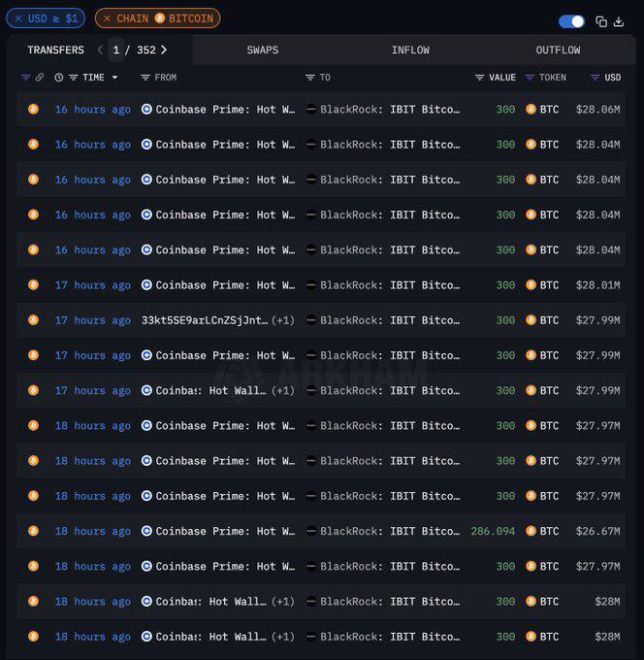Filter by the USD column
Viewport: 644px width, 660px height.
tap(596, 78)
